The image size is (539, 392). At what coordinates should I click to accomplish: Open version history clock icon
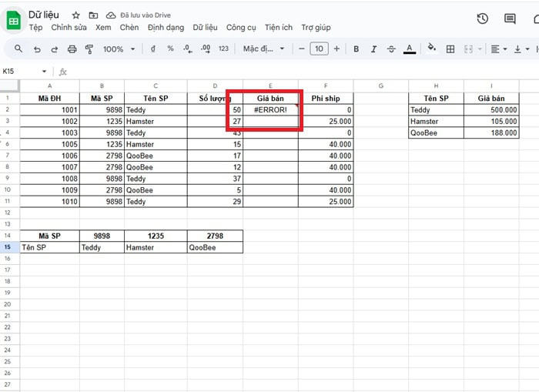483,18
